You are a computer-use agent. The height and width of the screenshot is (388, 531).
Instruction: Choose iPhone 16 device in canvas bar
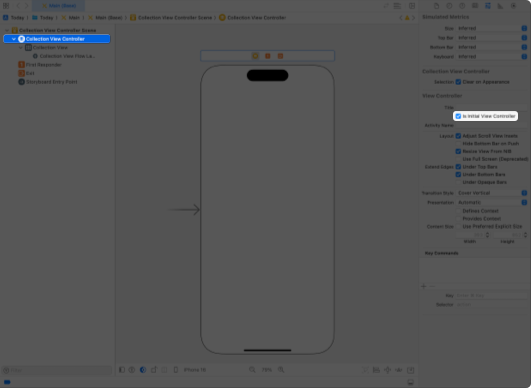click(x=190, y=370)
